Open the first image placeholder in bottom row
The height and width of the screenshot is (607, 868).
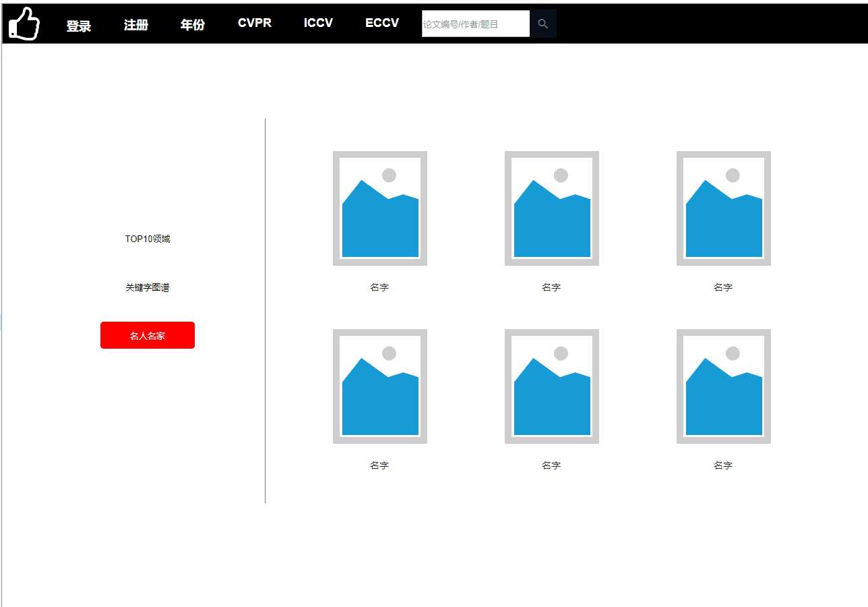(x=380, y=386)
